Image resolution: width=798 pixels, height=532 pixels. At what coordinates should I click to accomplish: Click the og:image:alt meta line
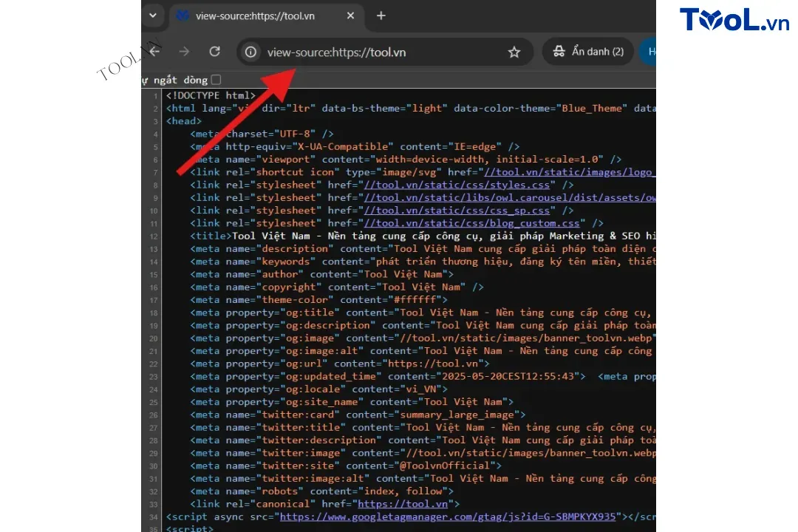(423, 351)
